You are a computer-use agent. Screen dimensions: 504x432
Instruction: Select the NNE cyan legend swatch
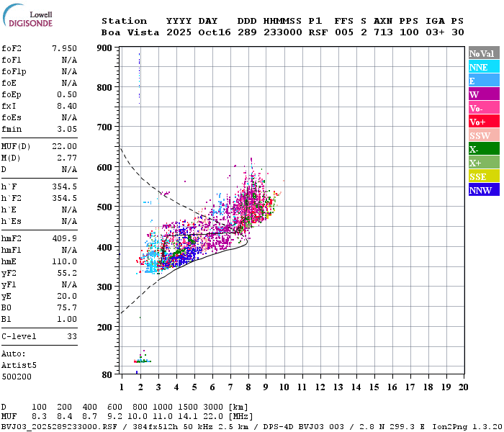484,67
